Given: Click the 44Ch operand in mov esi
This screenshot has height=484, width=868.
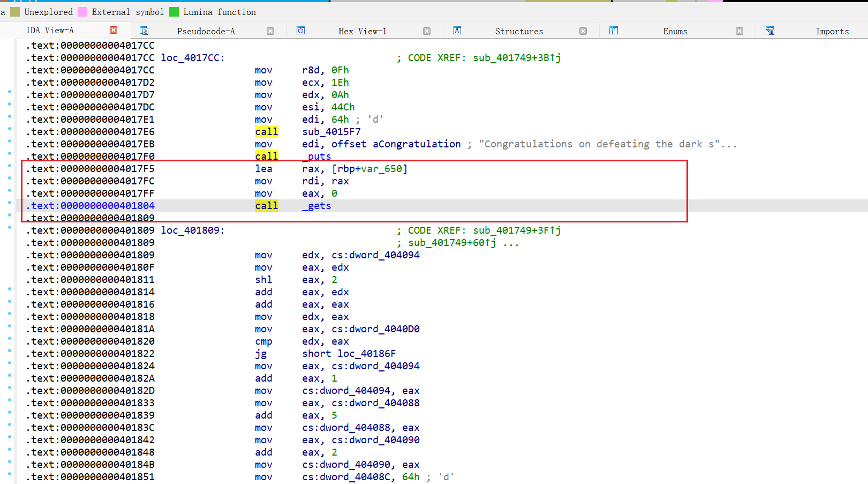Looking at the screenshot, I should point(343,107).
